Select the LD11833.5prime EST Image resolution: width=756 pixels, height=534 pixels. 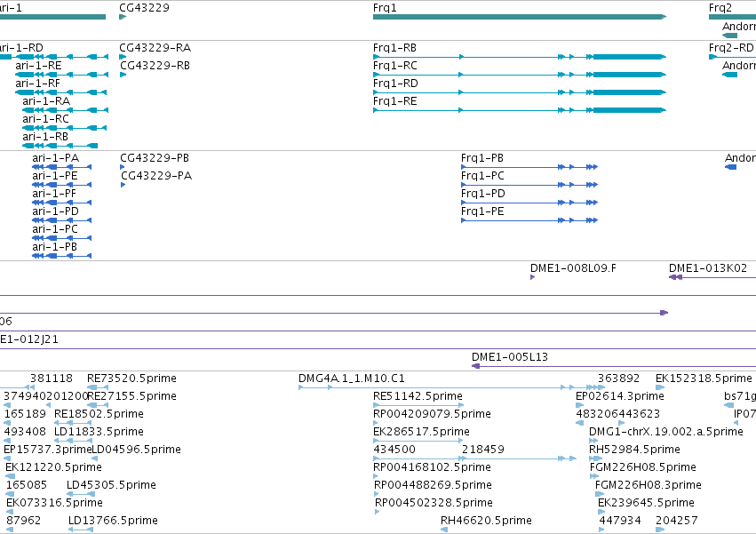73,441
